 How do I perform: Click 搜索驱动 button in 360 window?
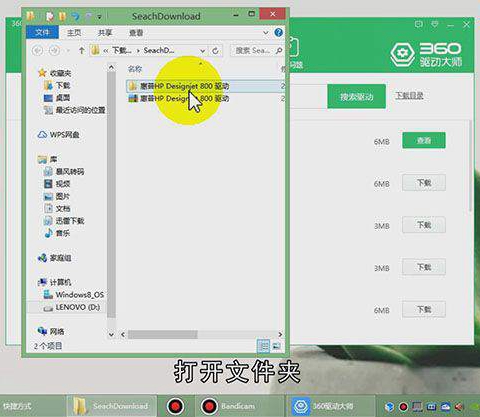(x=356, y=96)
